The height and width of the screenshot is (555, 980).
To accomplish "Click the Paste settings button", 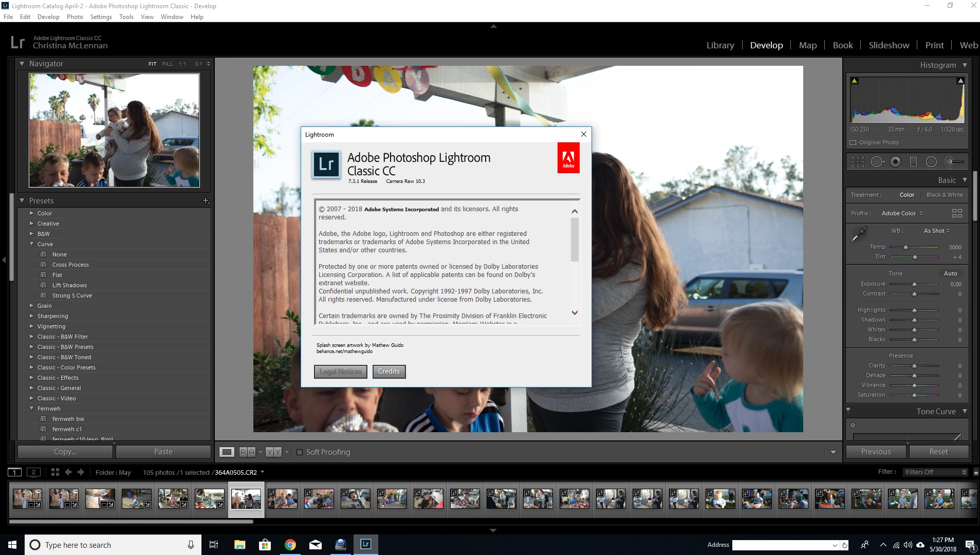I will pos(163,452).
